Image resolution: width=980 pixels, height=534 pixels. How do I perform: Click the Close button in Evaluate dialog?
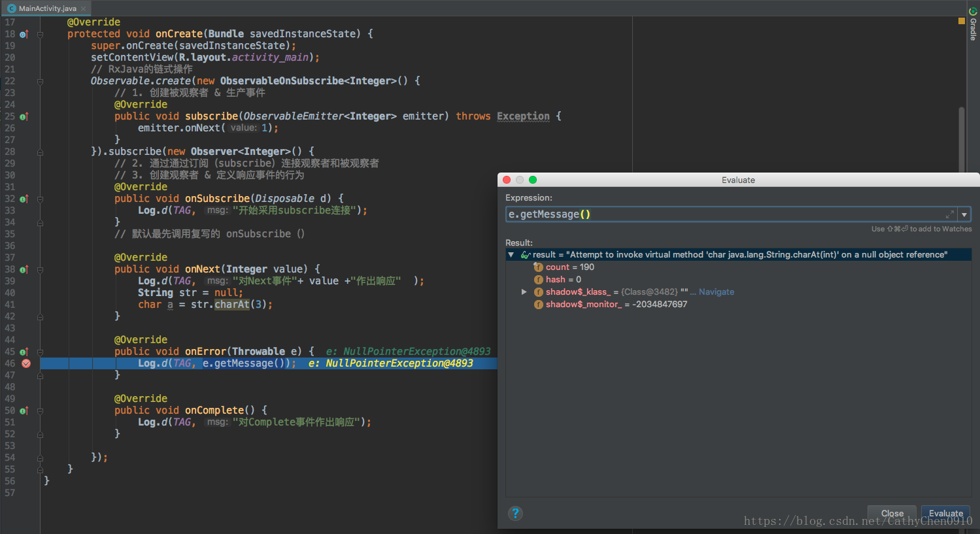[x=892, y=513]
